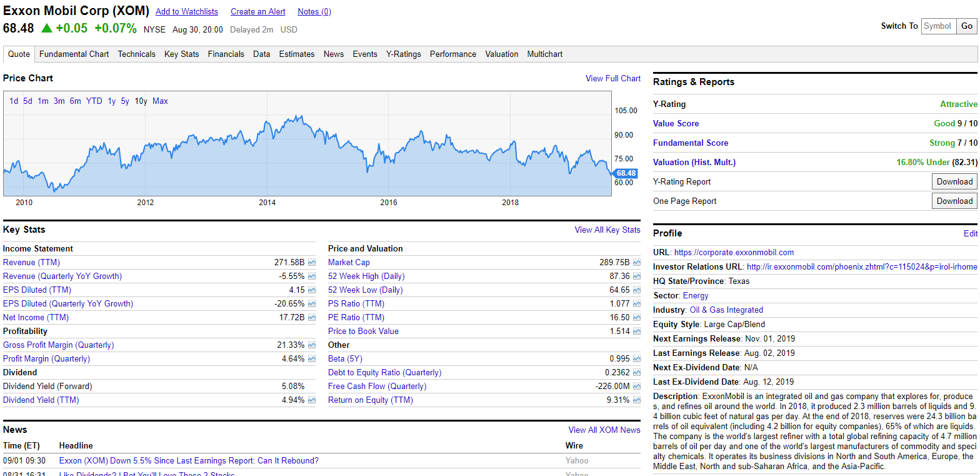Set price chart range to 3m
This screenshot has width=980, height=476.
pyautogui.click(x=59, y=101)
